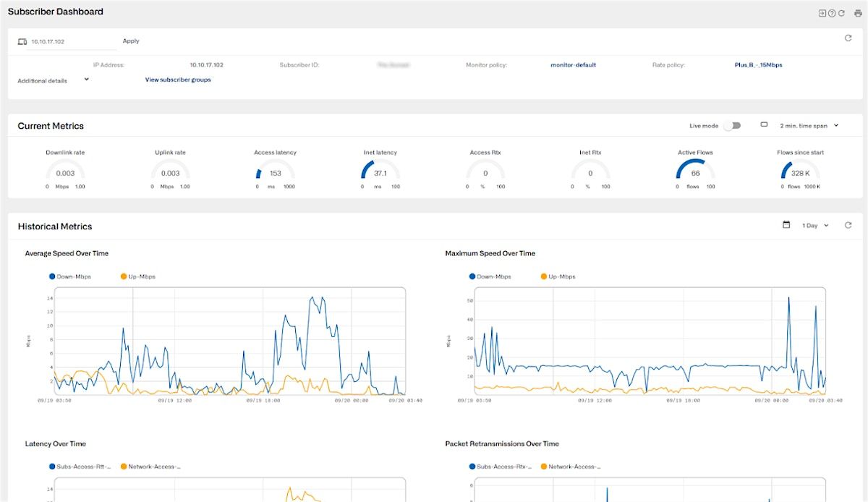Click the device icon beside the subscriber field
The height and width of the screenshot is (502, 868).
coord(22,42)
